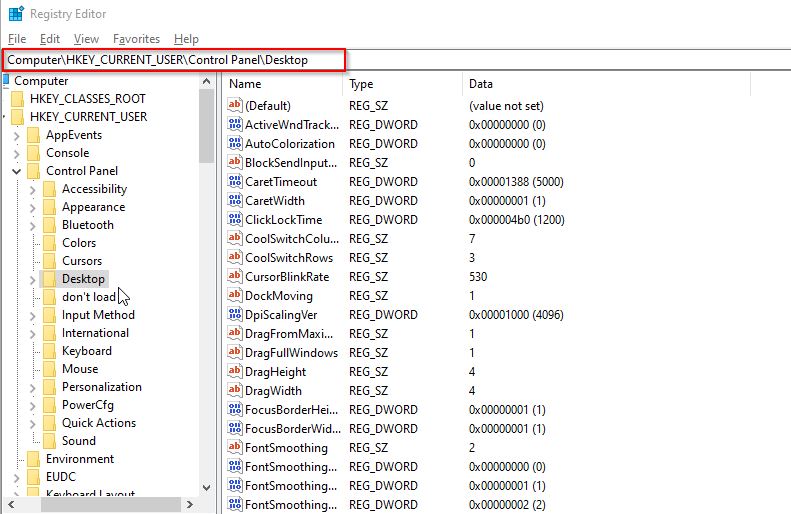Click the Sound key folder icon

point(49,441)
